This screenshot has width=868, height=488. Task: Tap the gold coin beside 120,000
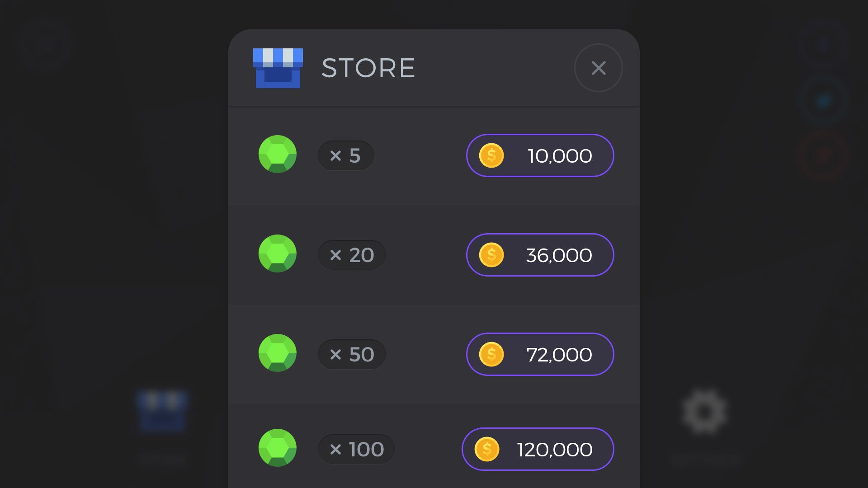tap(487, 449)
